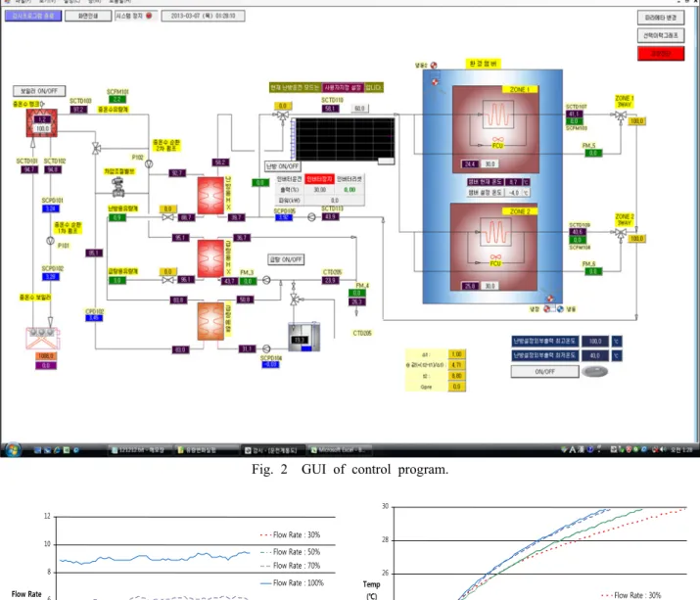The width and height of the screenshot is (700, 600).
Task: Click the hot-water supply flow meter line valve
Action: click(167, 280)
